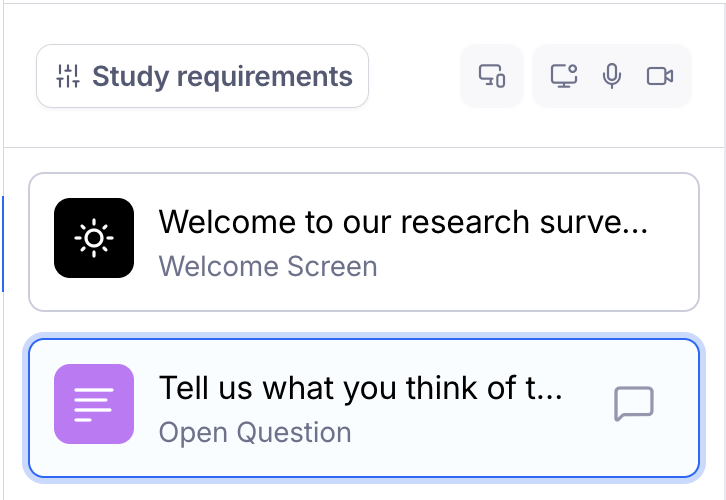The image size is (726, 500).
Task: Open the comment bubble on Open Question
Action: [x=633, y=404]
